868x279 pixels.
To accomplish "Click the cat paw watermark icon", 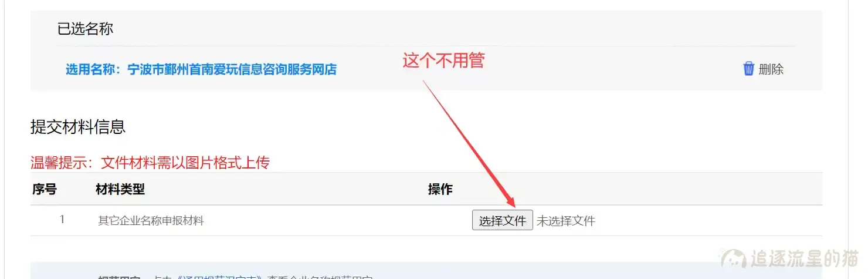I will pos(733,258).
